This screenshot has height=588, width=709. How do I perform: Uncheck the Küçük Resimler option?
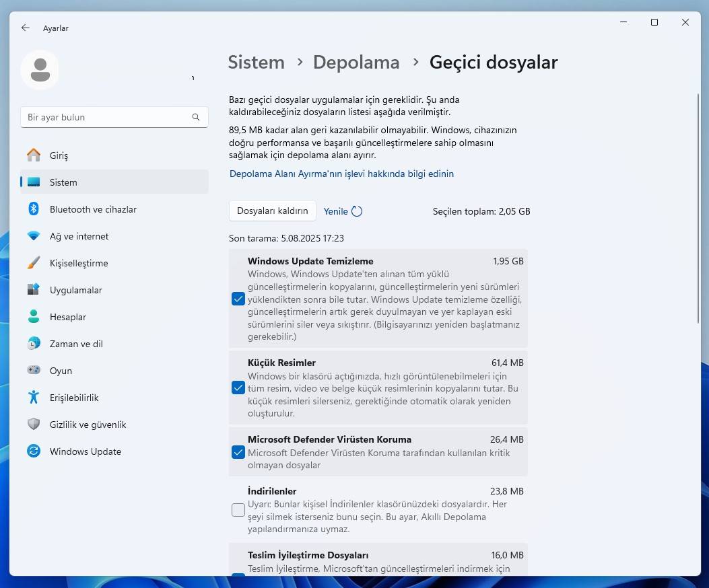[x=238, y=388]
